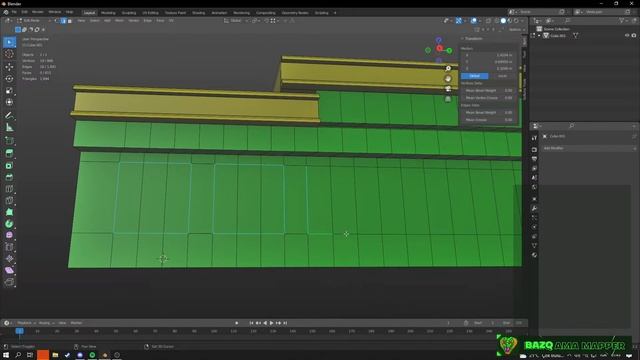Click the red X axis gizmo
This screenshot has height=360, width=640.
pyautogui.click(x=439, y=48)
